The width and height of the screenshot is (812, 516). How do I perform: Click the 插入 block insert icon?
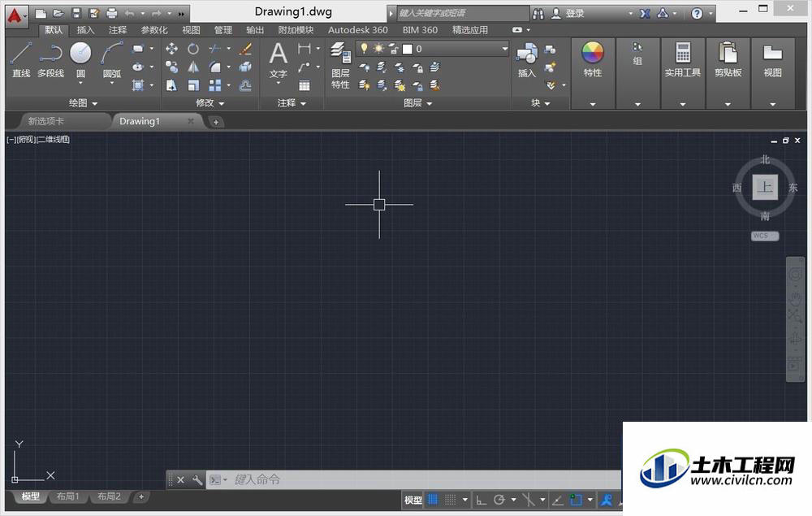(x=527, y=60)
